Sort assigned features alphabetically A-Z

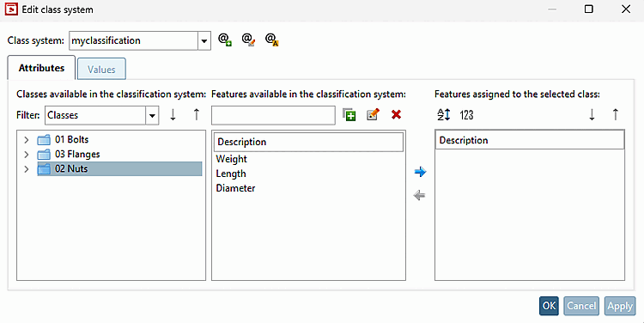(444, 114)
